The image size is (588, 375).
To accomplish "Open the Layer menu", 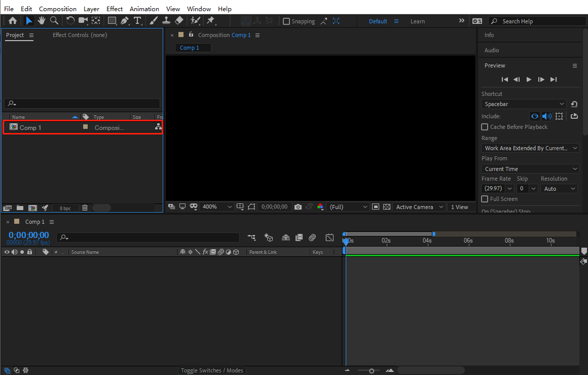I will coord(91,9).
